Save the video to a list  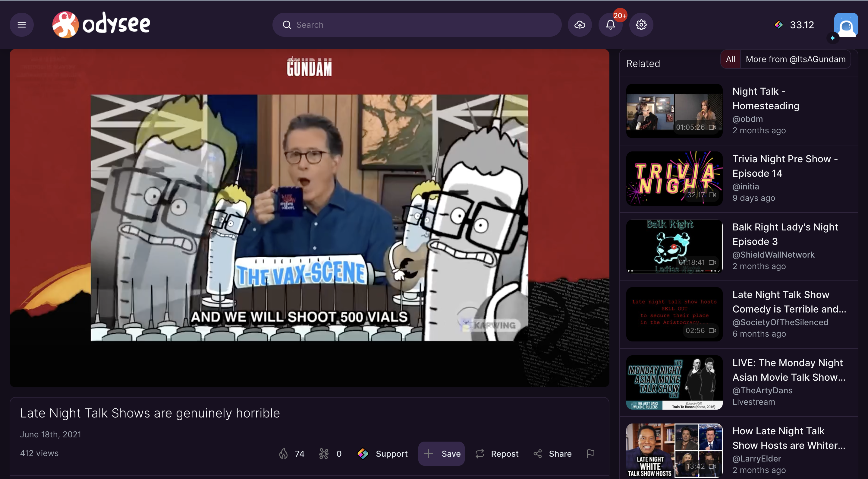pyautogui.click(x=442, y=454)
